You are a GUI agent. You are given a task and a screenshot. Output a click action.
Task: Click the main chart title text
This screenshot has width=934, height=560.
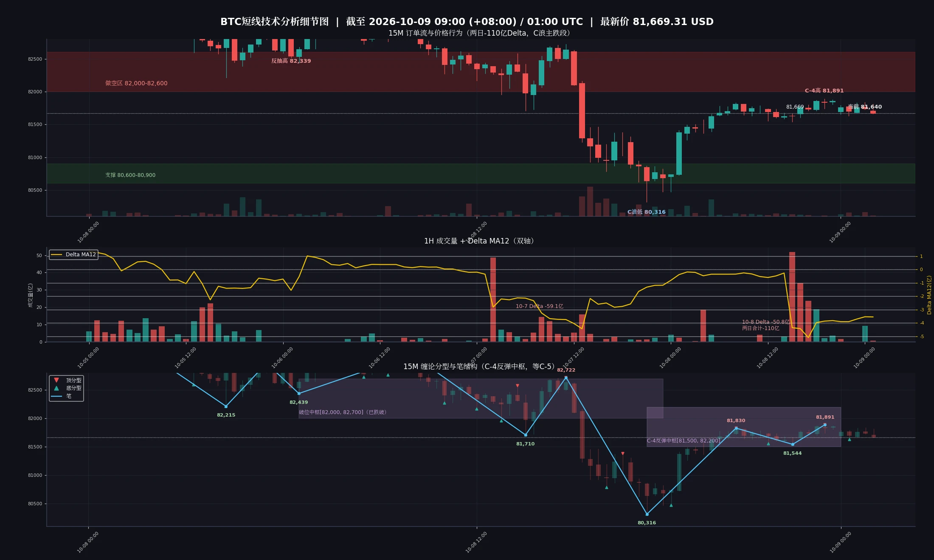point(467,22)
